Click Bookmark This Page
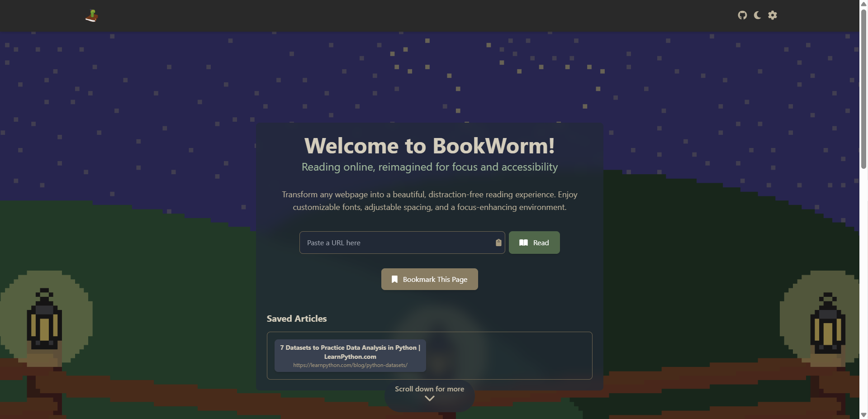Image resolution: width=868 pixels, height=419 pixels. point(429,279)
